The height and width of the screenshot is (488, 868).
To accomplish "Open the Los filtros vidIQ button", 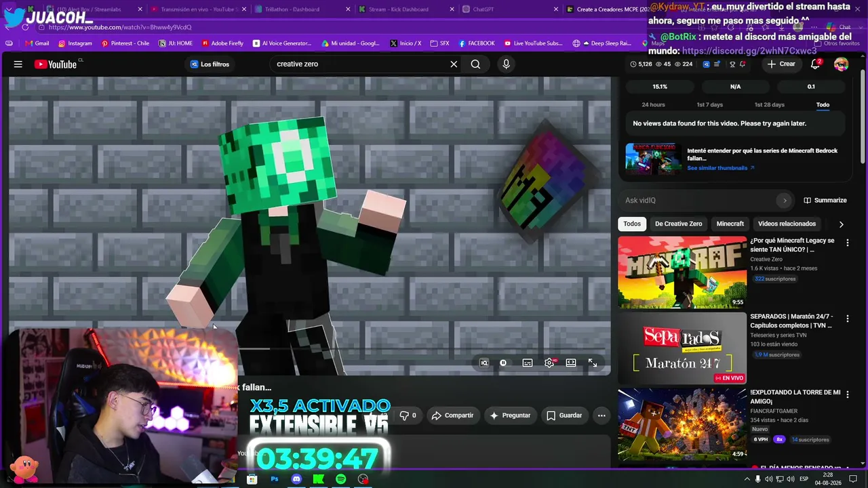I will 210,64.
